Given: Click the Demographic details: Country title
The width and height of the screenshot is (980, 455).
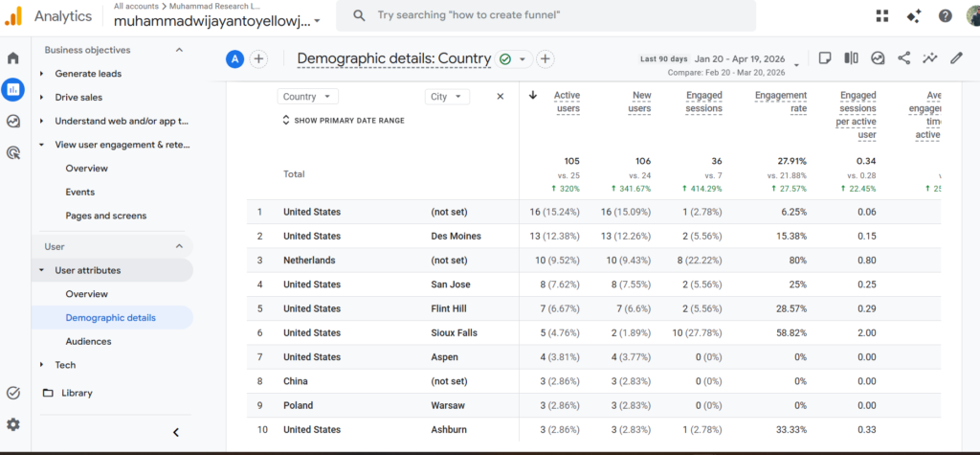Looking at the screenshot, I should click(x=393, y=58).
